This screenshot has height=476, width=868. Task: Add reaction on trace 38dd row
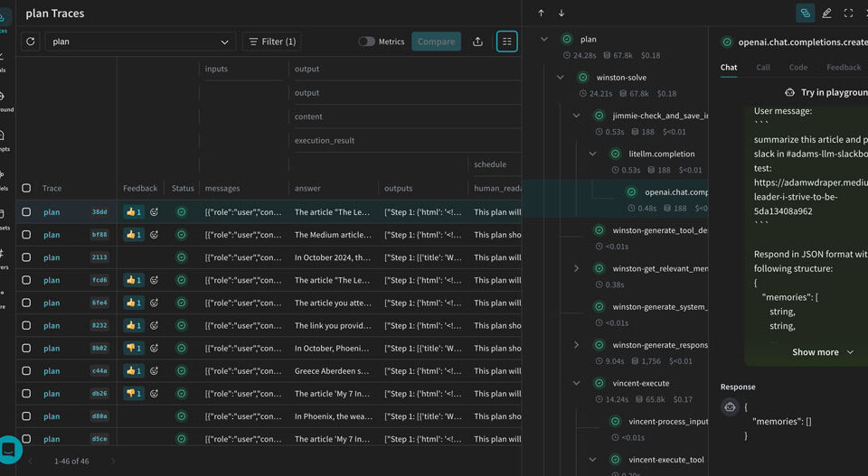[x=154, y=212]
